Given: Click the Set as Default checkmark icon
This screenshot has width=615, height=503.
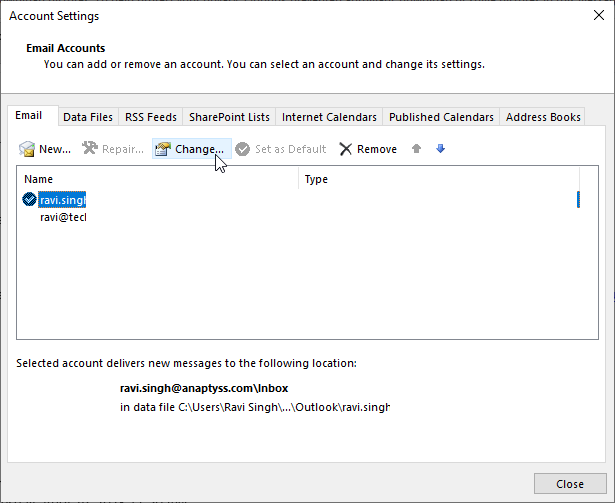Looking at the screenshot, I should pos(242,149).
